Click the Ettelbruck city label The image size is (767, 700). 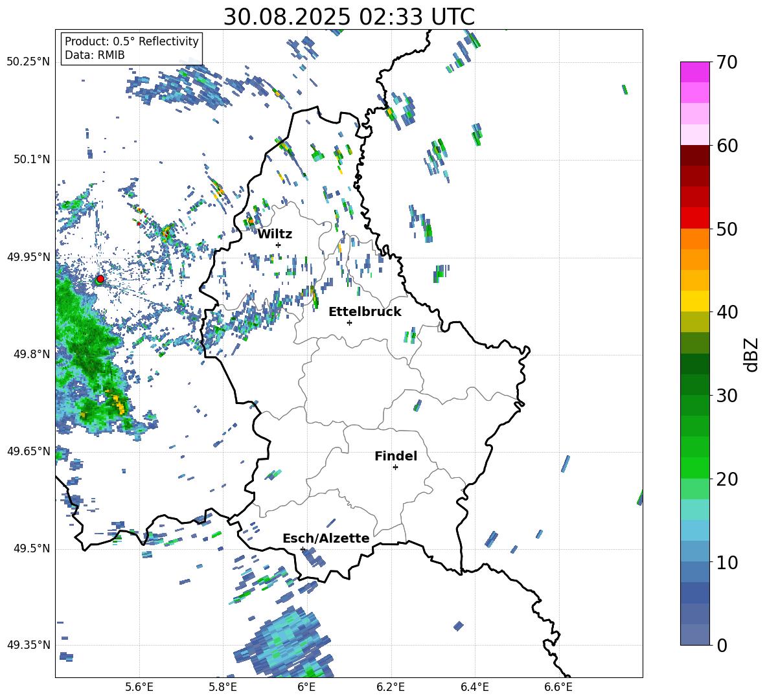pos(365,311)
